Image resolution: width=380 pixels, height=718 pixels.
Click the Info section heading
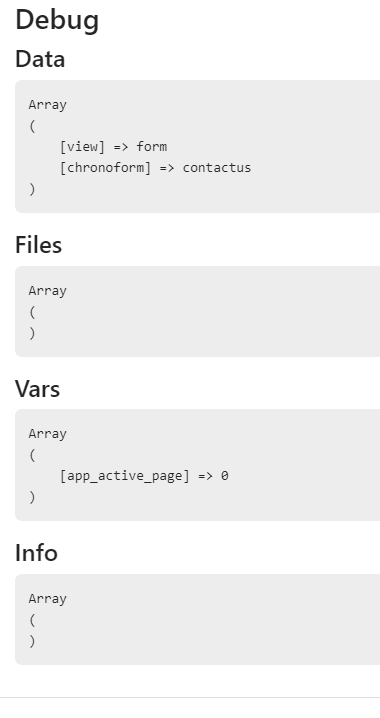click(37, 553)
